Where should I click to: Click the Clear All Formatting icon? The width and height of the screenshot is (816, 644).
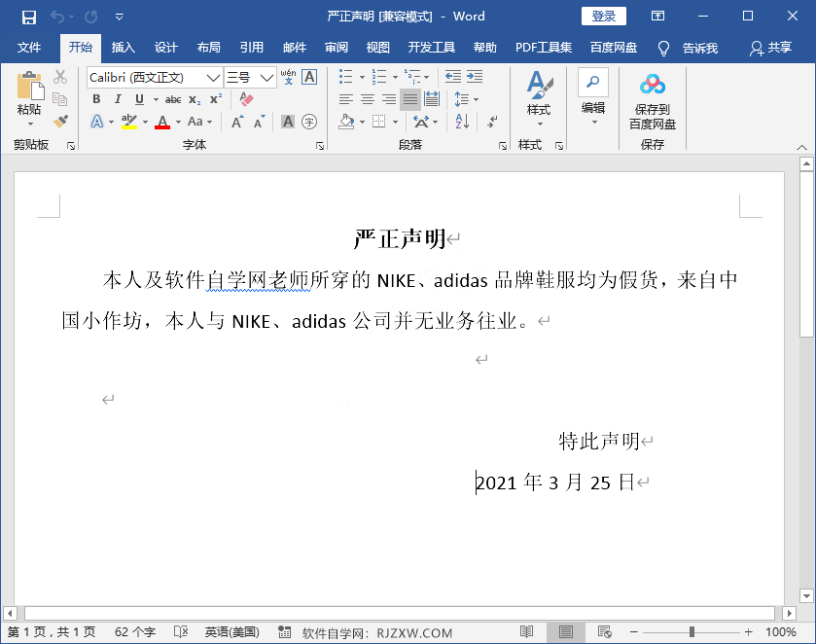(x=245, y=97)
